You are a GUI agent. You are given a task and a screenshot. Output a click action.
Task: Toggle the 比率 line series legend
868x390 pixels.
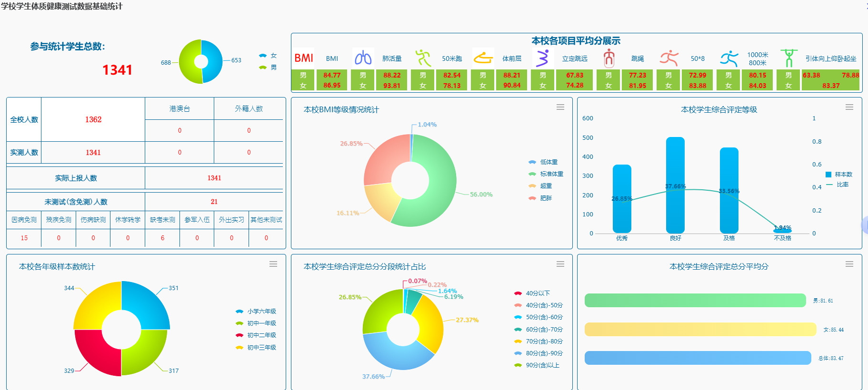838,185
